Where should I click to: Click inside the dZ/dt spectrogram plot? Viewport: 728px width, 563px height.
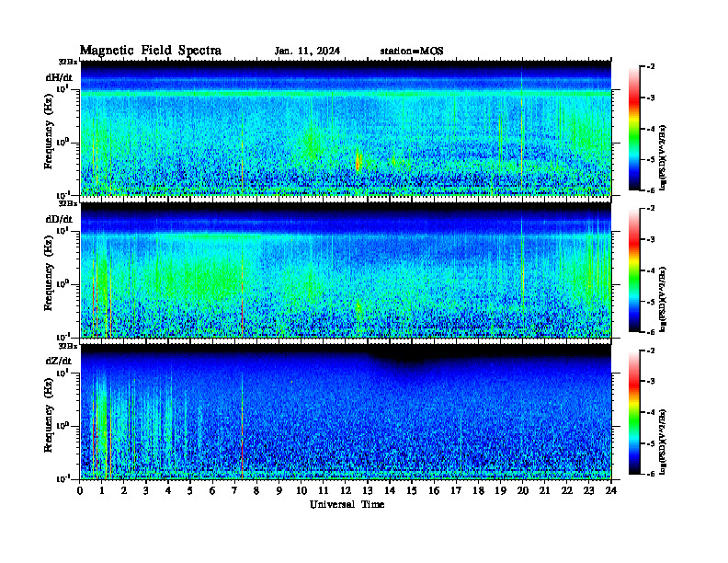click(x=346, y=411)
